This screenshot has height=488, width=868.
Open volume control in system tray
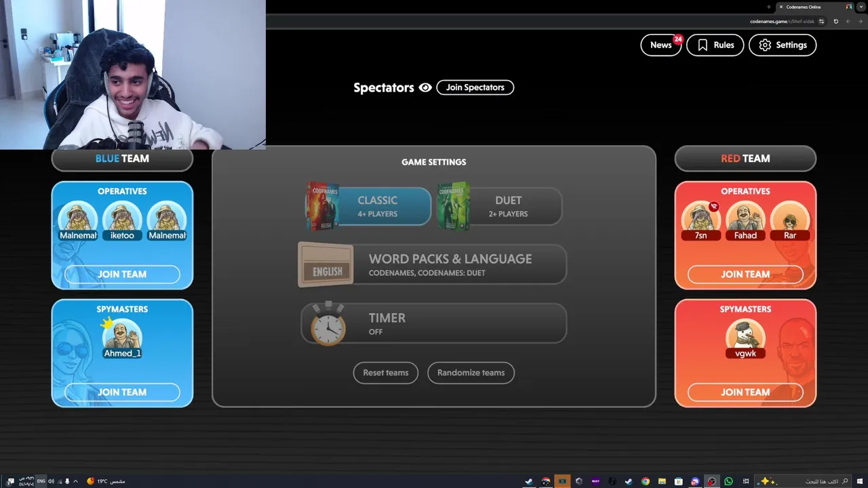pyautogui.click(x=51, y=481)
